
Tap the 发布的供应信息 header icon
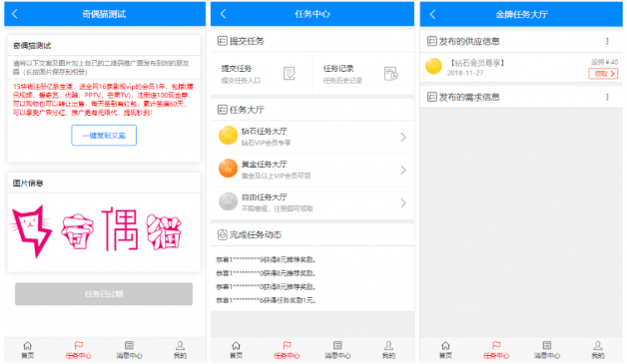432,41
